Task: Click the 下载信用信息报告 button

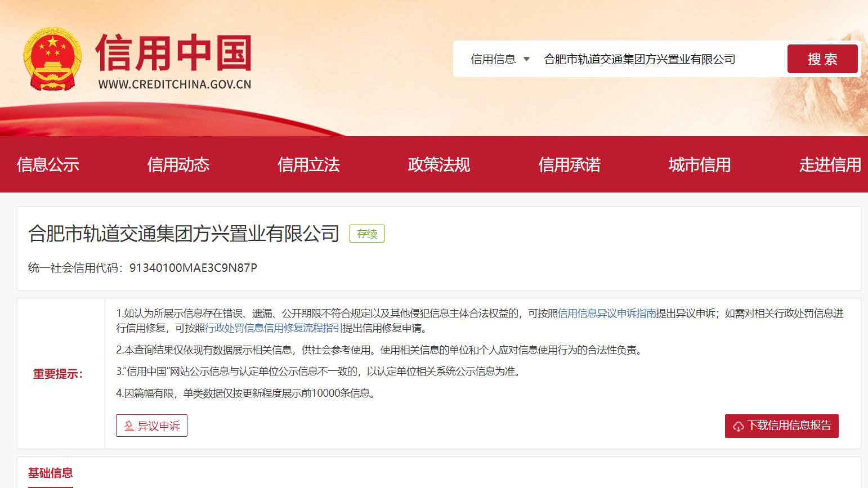Action: click(782, 426)
